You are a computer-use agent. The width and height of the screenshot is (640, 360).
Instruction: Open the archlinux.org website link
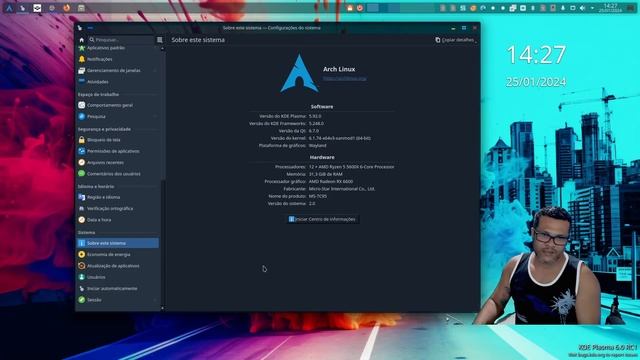345,78
